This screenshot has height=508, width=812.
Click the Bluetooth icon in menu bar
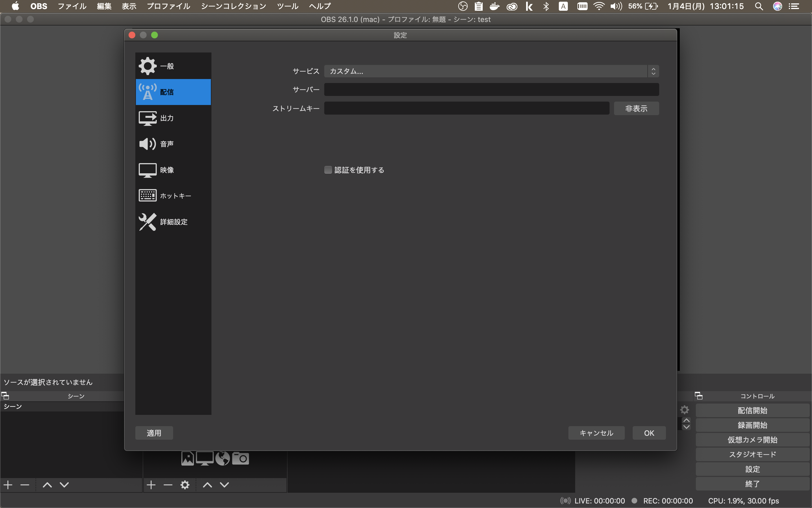tap(546, 6)
